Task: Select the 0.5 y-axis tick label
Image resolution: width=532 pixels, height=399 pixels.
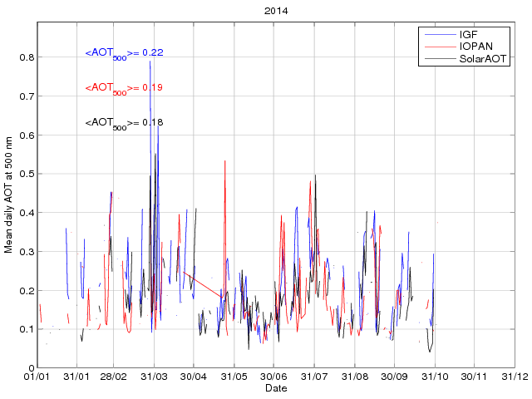Action: [x=26, y=174]
